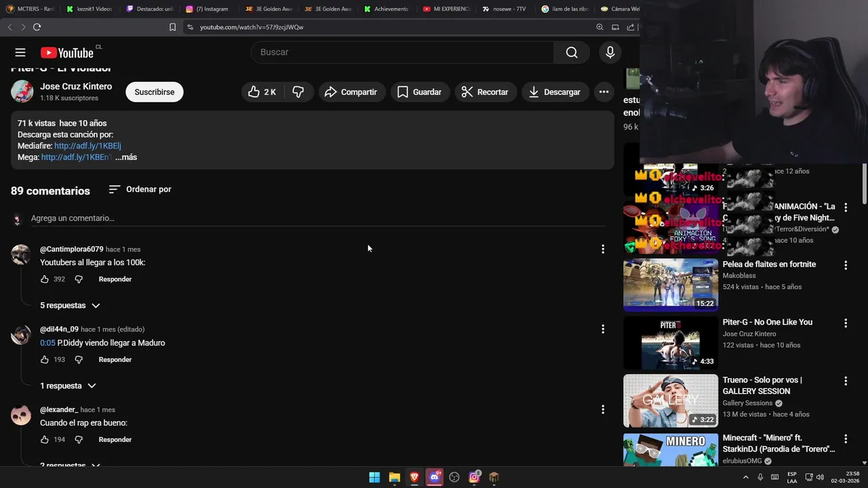868x488 pixels.
Task: Click the youtube.com address bar URL
Action: (x=252, y=27)
